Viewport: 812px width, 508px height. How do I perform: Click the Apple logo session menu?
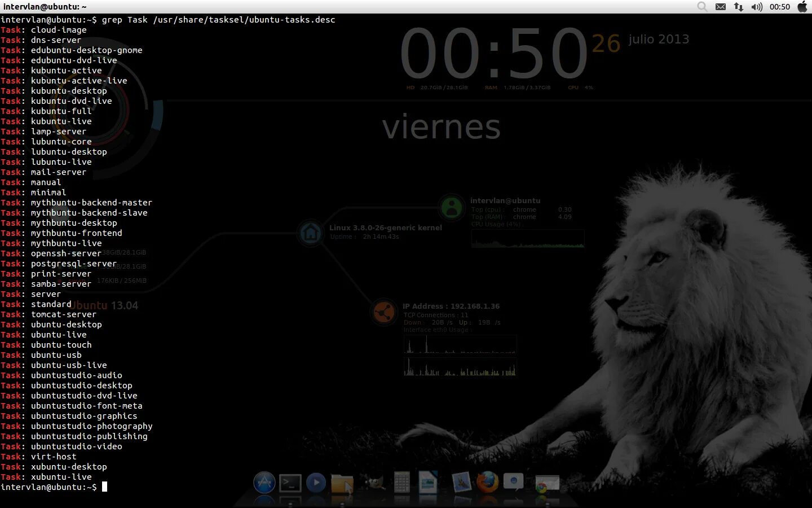[802, 7]
